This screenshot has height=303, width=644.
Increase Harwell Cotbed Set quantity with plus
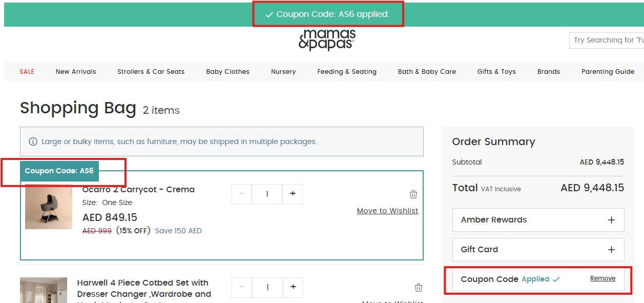293,287
